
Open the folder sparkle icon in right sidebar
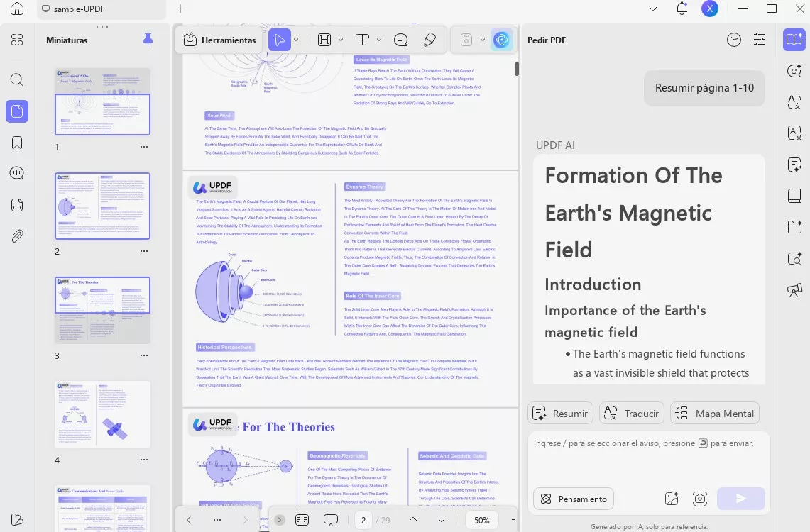[794, 227]
